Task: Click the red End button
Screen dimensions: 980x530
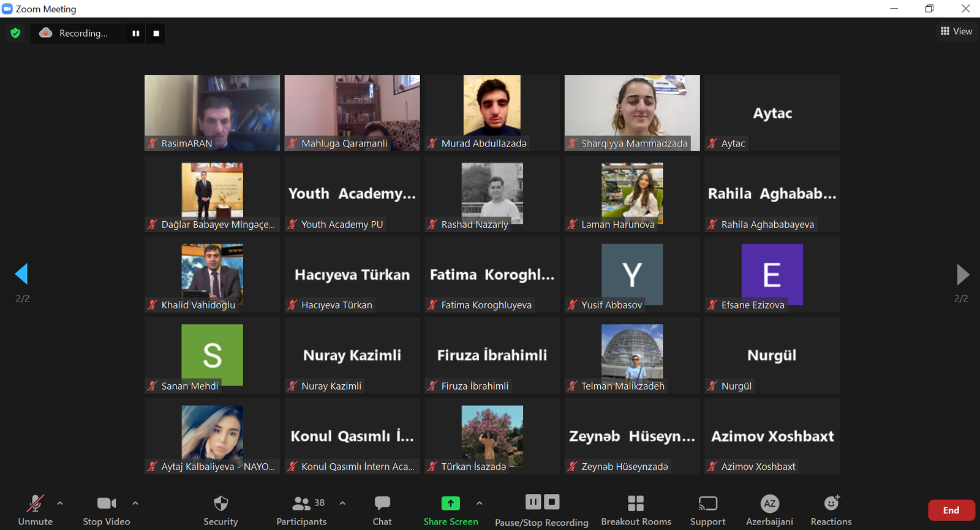Action: tap(951, 510)
